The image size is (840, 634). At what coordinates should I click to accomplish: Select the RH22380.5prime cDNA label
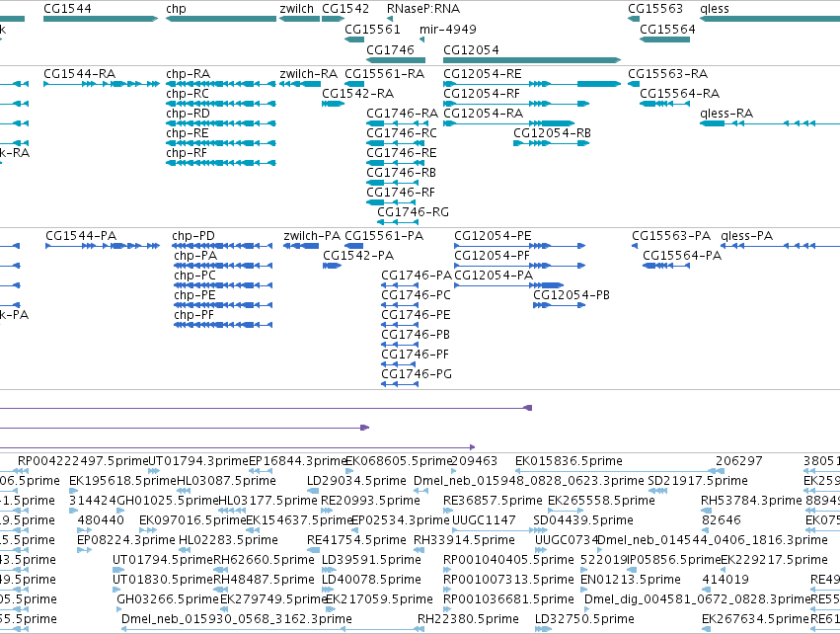point(468,619)
